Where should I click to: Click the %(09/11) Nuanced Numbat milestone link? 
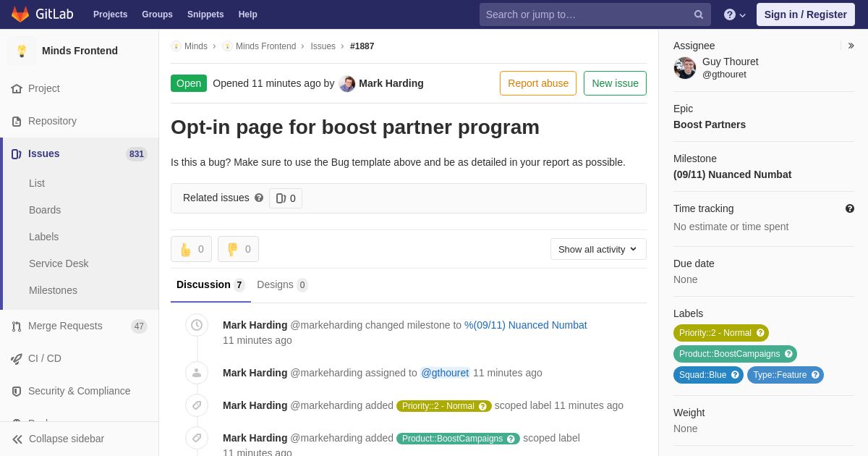click(526, 325)
